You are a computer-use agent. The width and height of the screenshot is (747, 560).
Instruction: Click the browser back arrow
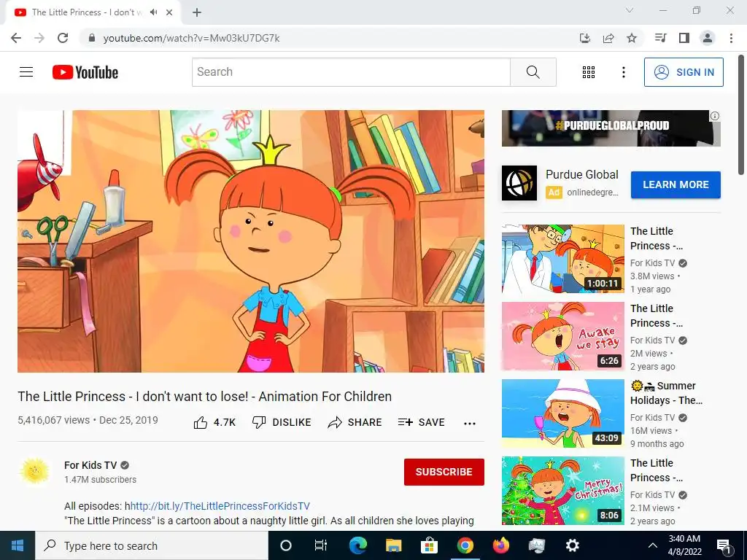16,38
